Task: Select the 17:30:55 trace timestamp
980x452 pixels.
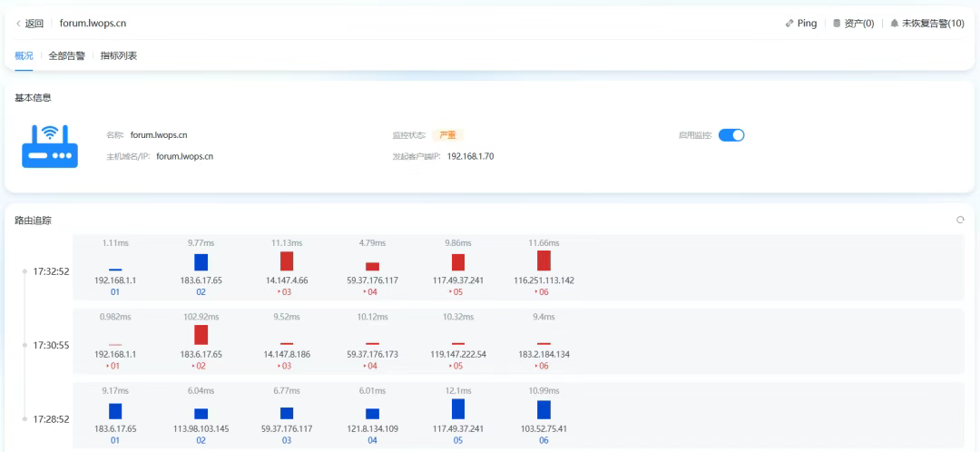Action: pos(51,346)
